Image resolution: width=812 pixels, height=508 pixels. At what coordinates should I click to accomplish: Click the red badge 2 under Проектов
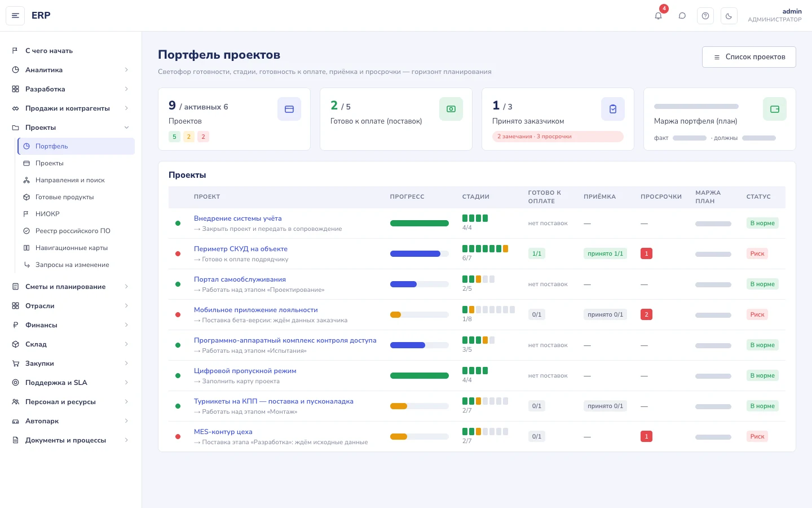click(204, 137)
